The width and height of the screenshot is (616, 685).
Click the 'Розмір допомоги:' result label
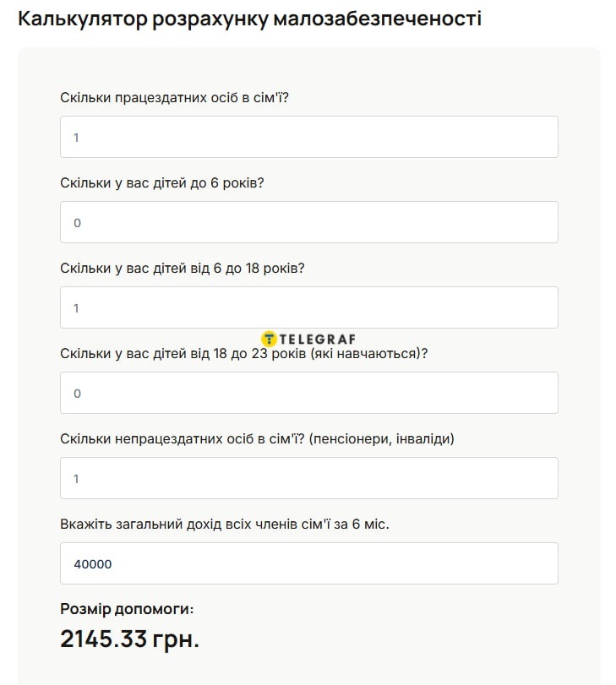pos(127,608)
